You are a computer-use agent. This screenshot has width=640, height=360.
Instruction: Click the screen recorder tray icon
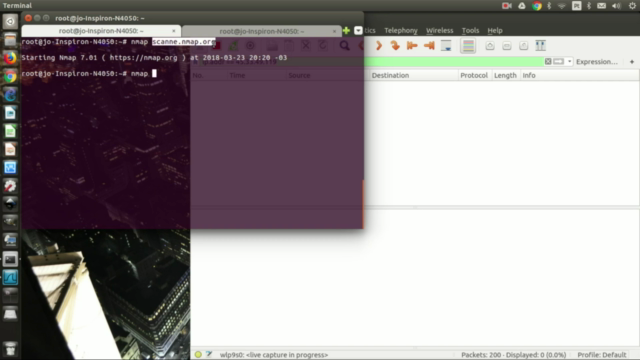[x=507, y=6]
